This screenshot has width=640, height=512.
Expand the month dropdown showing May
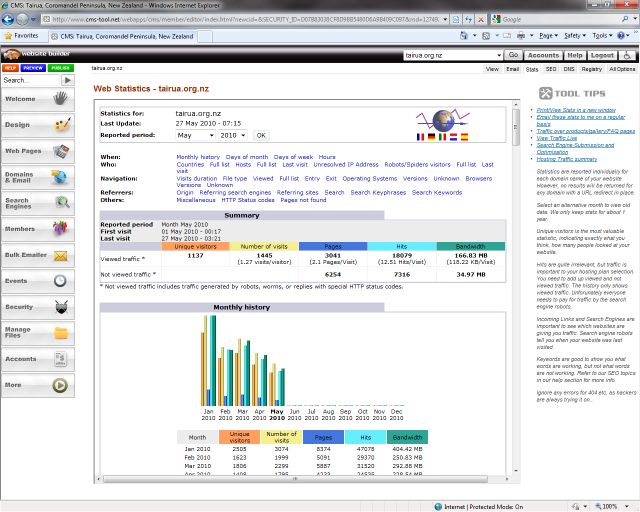click(196, 134)
